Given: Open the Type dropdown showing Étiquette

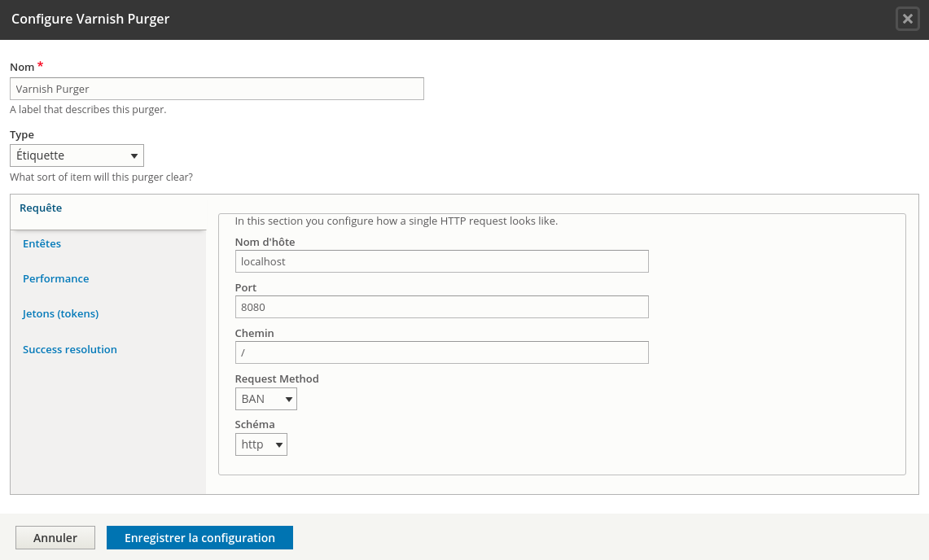Looking at the screenshot, I should click(77, 155).
